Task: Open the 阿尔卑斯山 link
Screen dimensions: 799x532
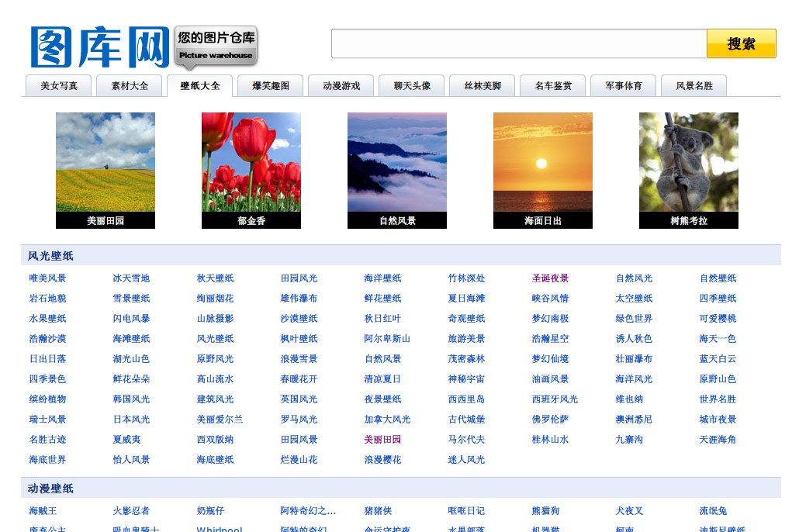Action: [387, 338]
